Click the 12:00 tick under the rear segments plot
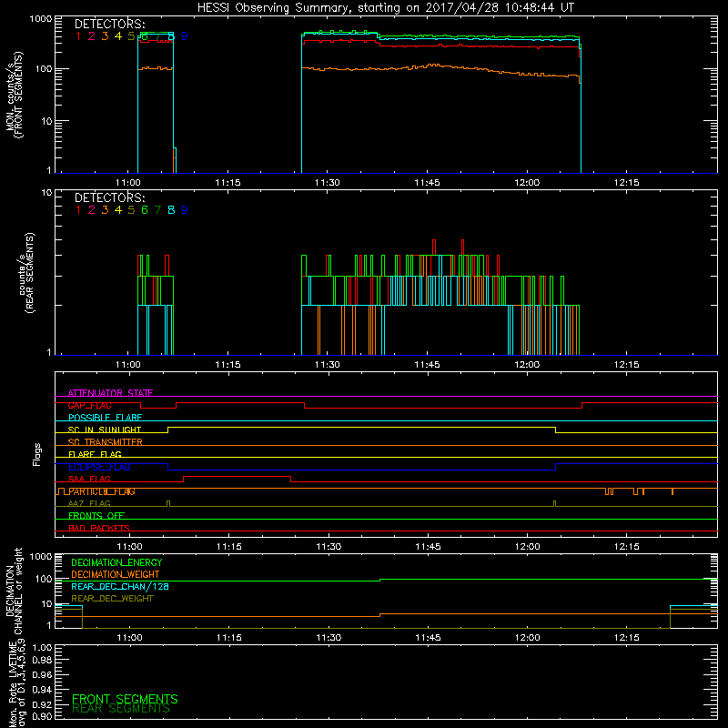This screenshot has width=728, height=728. (527, 365)
